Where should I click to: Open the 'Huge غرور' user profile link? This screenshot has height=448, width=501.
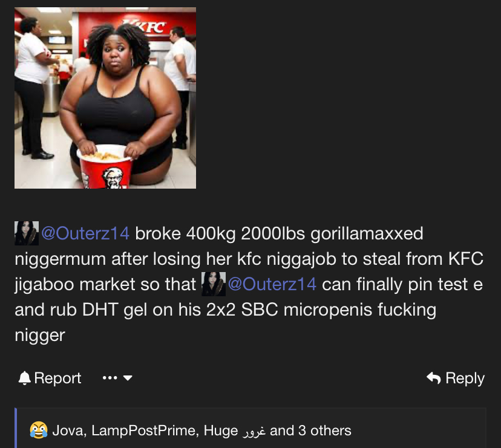[235, 430]
